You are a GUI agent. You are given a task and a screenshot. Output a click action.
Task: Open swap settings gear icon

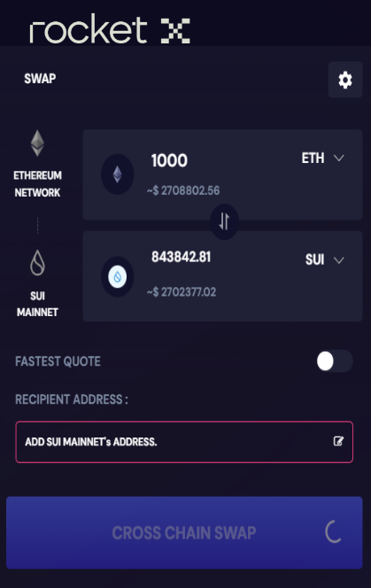345,80
